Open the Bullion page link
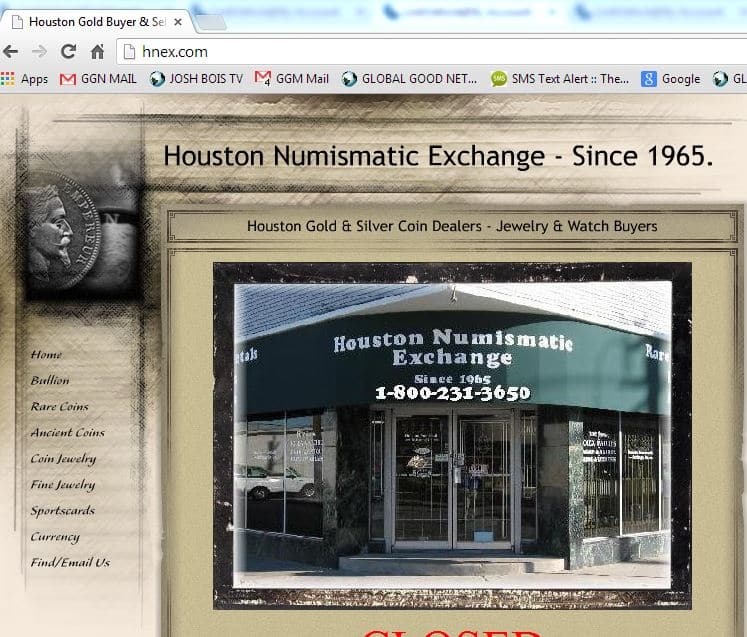747x637 pixels. [50, 380]
